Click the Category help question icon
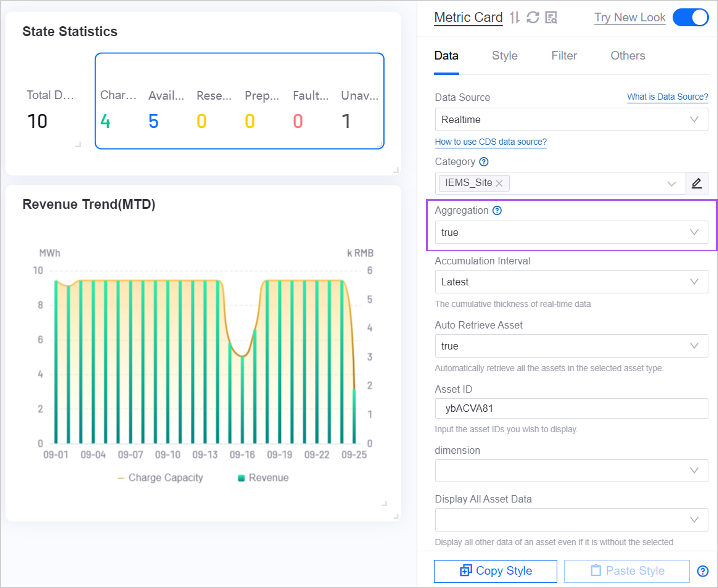718x588 pixels. [484, 162]
